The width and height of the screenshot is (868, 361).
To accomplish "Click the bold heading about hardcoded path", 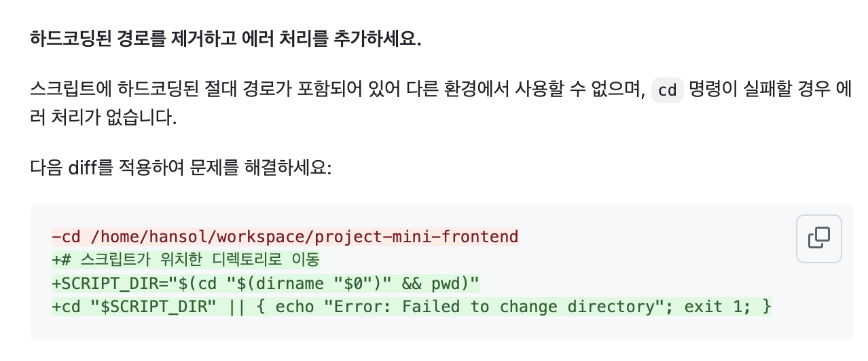I will click(225, 38).
